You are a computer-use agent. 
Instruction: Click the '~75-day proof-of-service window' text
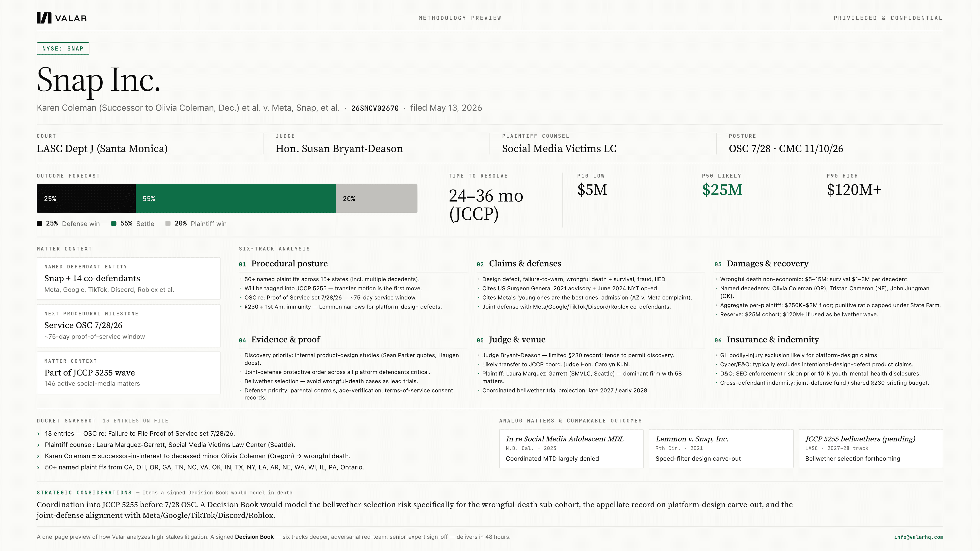[94, 337]
